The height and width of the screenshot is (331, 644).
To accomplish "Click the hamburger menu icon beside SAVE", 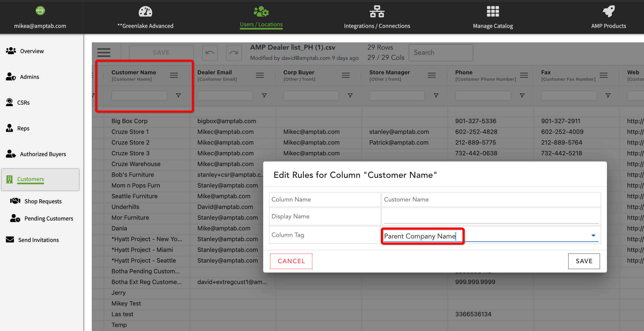I will tap(104, 53).
